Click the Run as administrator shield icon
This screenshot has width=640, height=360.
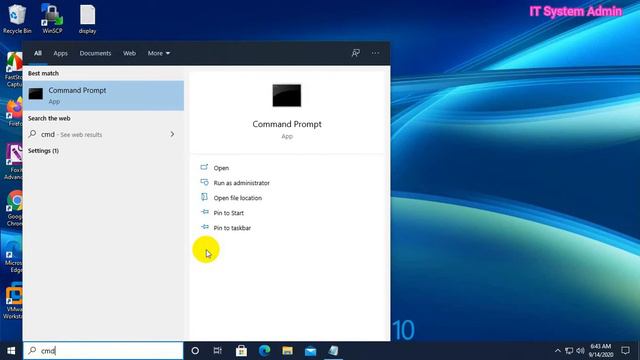[204, 182]
